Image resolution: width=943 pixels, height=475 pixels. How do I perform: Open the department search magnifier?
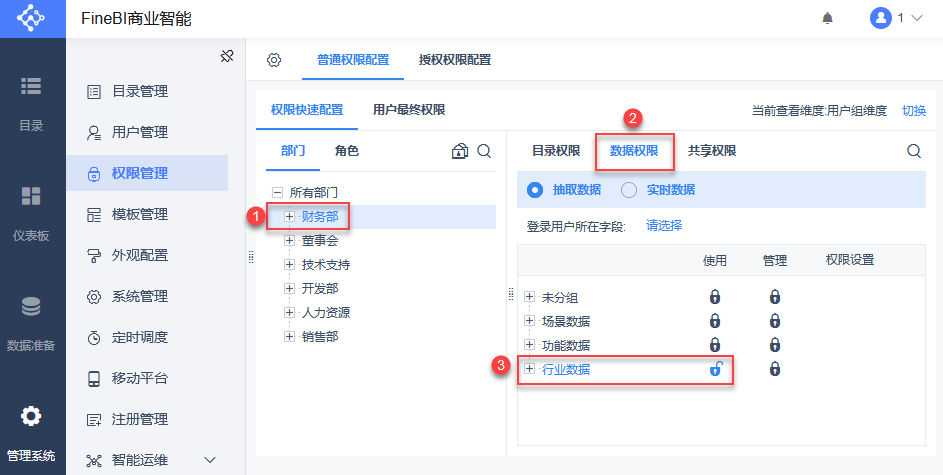coord(484,151)
